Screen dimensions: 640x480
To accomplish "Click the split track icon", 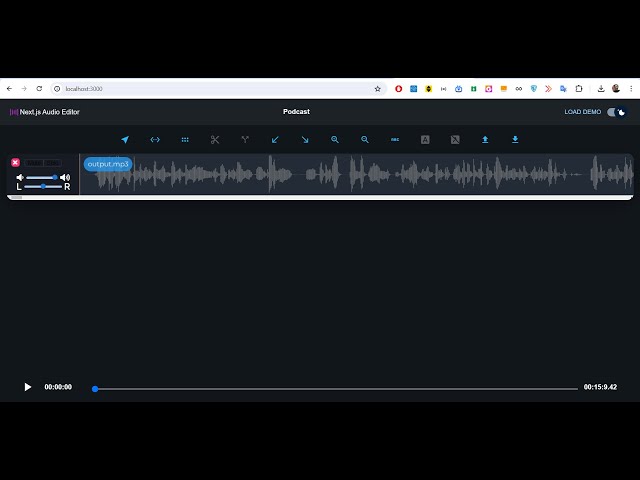I will point(245,140).
